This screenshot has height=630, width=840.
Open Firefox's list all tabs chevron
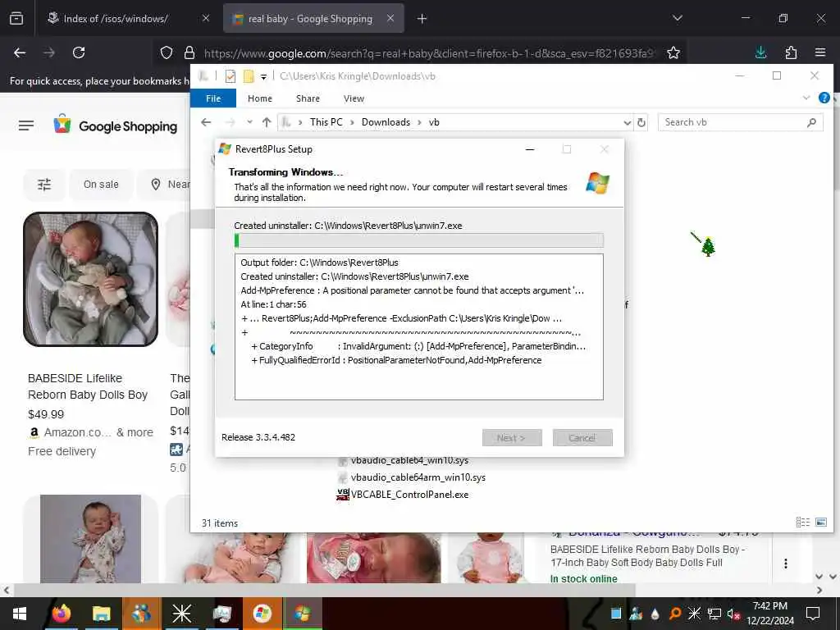tap(677, 18)
